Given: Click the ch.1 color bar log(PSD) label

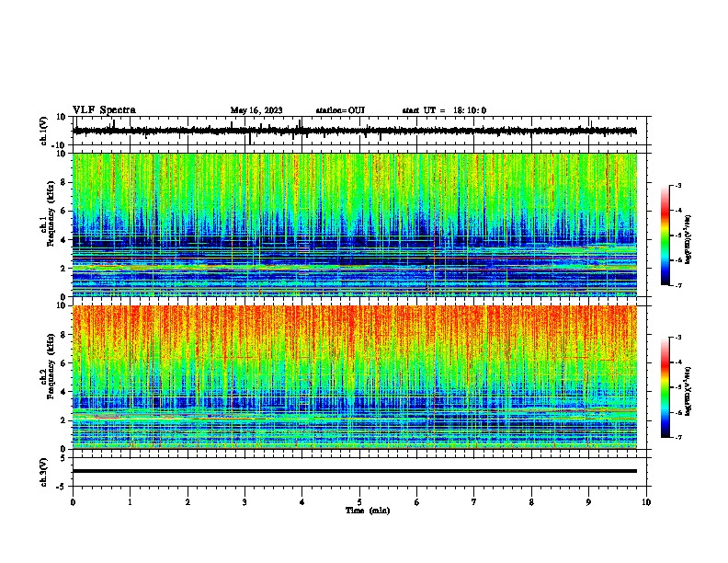Looking at the screenshot, I should click(x=688, y=239).
